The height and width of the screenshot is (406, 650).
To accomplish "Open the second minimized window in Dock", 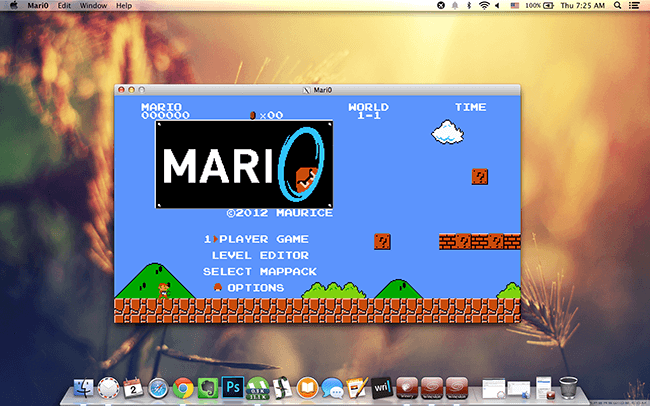I will 519,390.
